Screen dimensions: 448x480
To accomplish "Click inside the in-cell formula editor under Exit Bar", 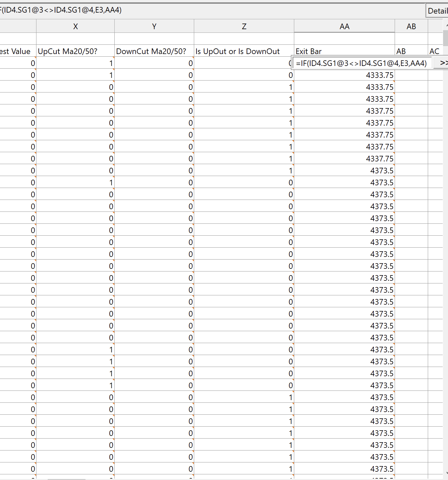I will pos(362,63).
